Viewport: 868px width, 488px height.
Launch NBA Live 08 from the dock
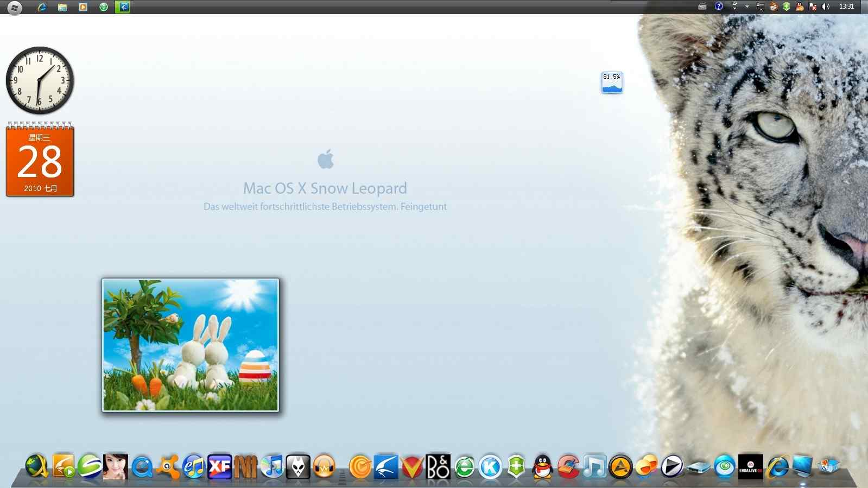[x=751, y=467]
